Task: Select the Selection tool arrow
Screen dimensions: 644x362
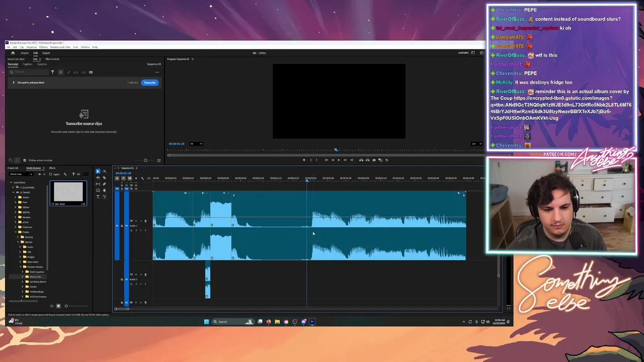Action: coord(98,171)
